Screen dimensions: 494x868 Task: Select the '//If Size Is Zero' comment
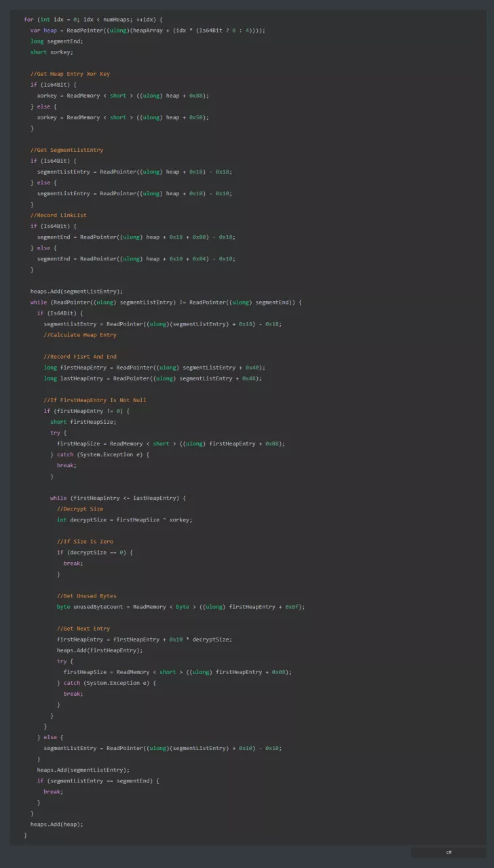point(85,541)
